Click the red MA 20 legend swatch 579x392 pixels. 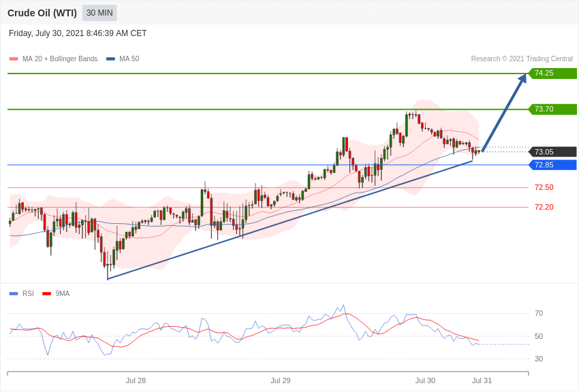pyautogui.click(x=14, y=59)
